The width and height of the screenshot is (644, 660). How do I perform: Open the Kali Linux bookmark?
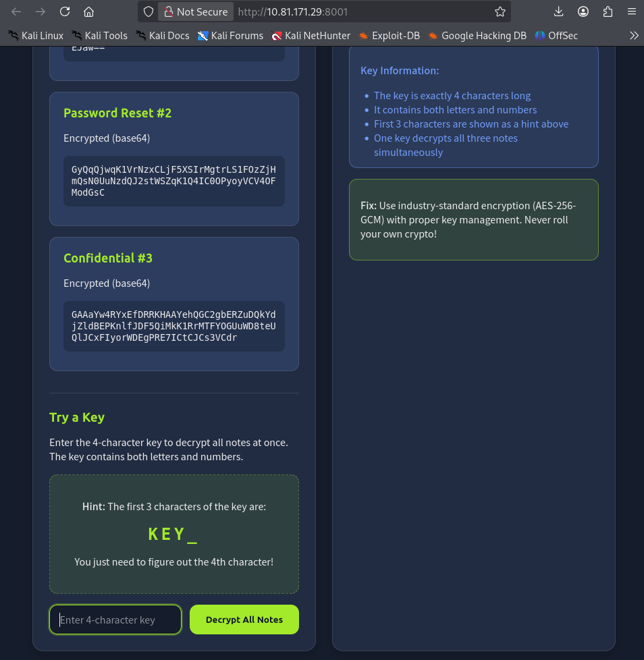point(36,36)
